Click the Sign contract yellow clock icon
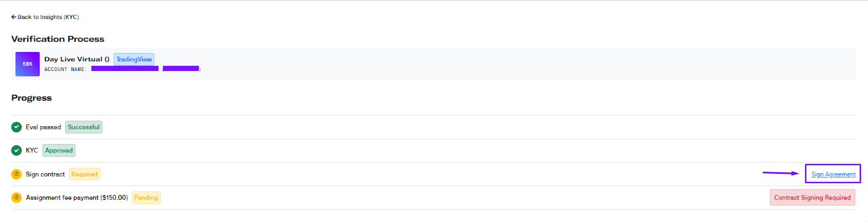The height and width of the screenshot is (222, 868). click(x=16, y=174)
